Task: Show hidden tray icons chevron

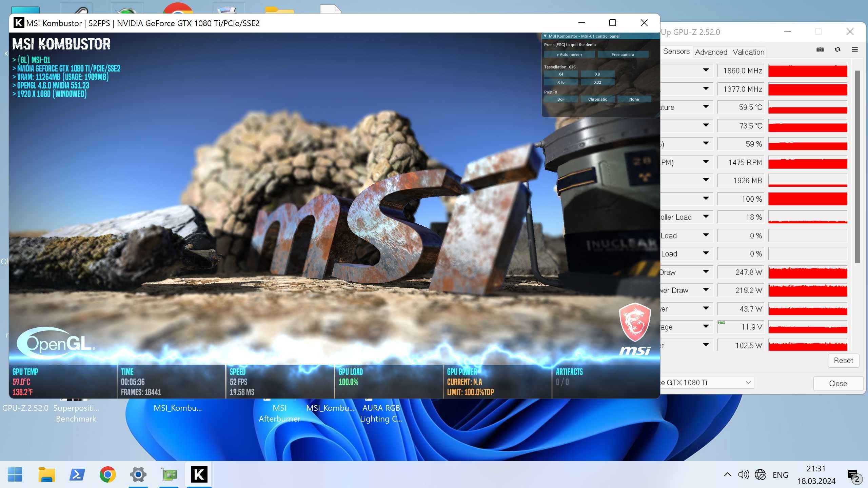Action: (x=727, y=474)
